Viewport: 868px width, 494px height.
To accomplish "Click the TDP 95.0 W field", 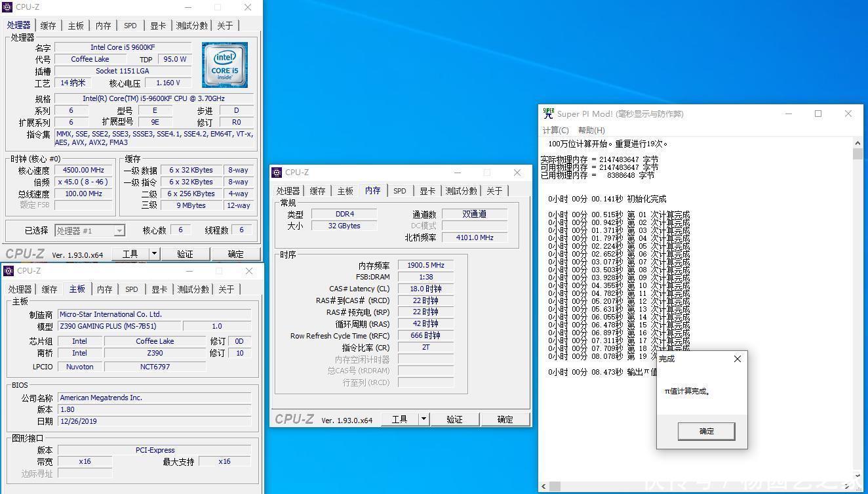I will coord(175,59).
